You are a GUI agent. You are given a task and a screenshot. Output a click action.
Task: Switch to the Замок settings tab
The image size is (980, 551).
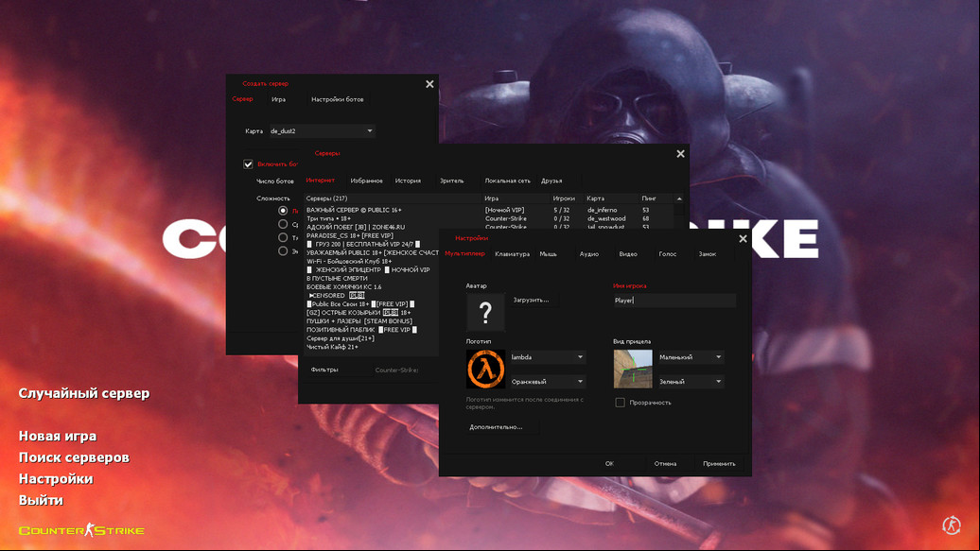pyautogui.click(x=707, y=254)
